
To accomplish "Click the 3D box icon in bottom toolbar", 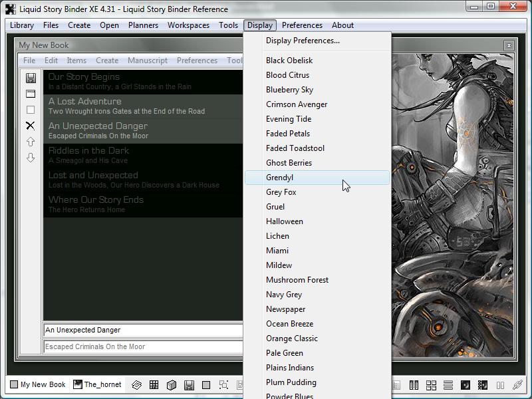I will (x=171, y=384).
